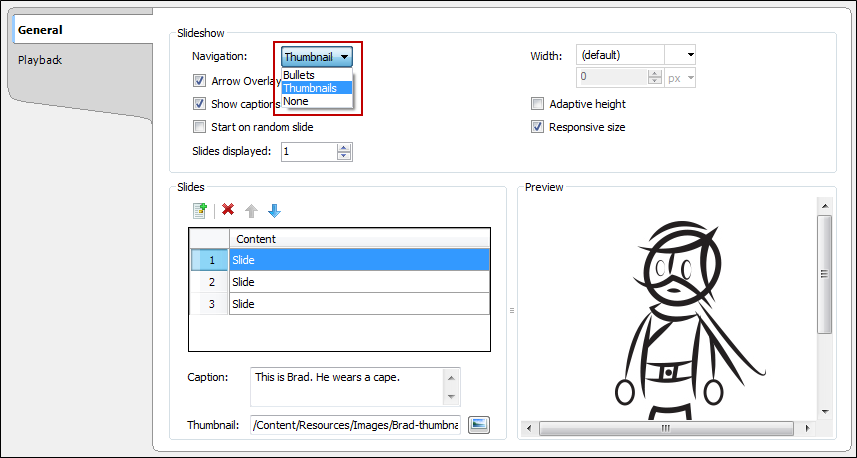Select slide row 2
Image resolution: width=857 pixels, height=458 pixels.
tap(339, 282)
